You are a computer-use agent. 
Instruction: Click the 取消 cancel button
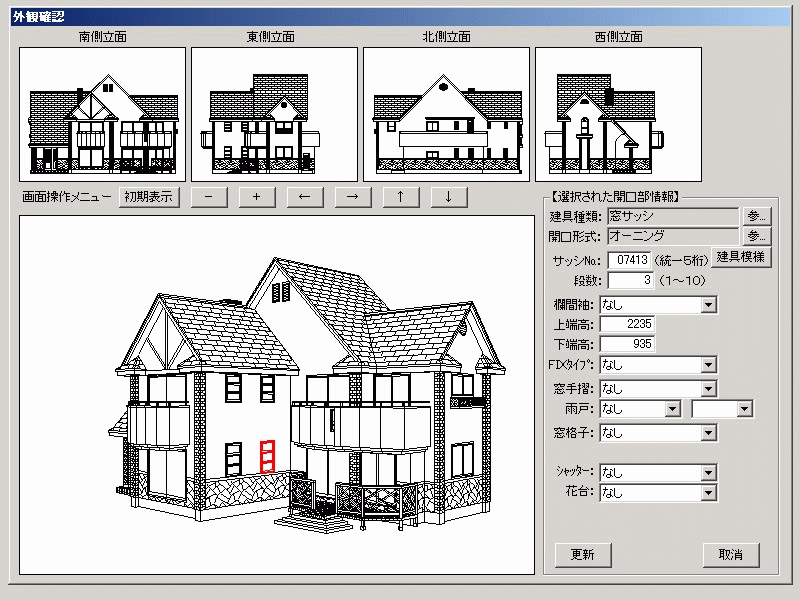pos(731,554)
